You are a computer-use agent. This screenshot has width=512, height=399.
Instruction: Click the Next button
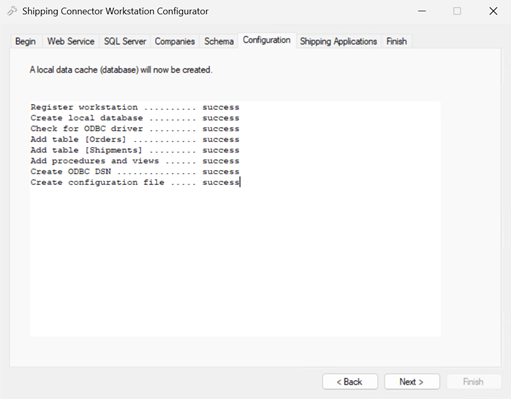412,382
